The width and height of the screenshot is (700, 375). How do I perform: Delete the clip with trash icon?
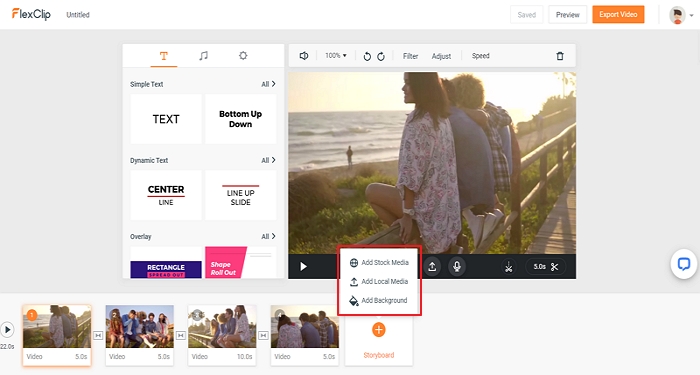coord(560,56)
